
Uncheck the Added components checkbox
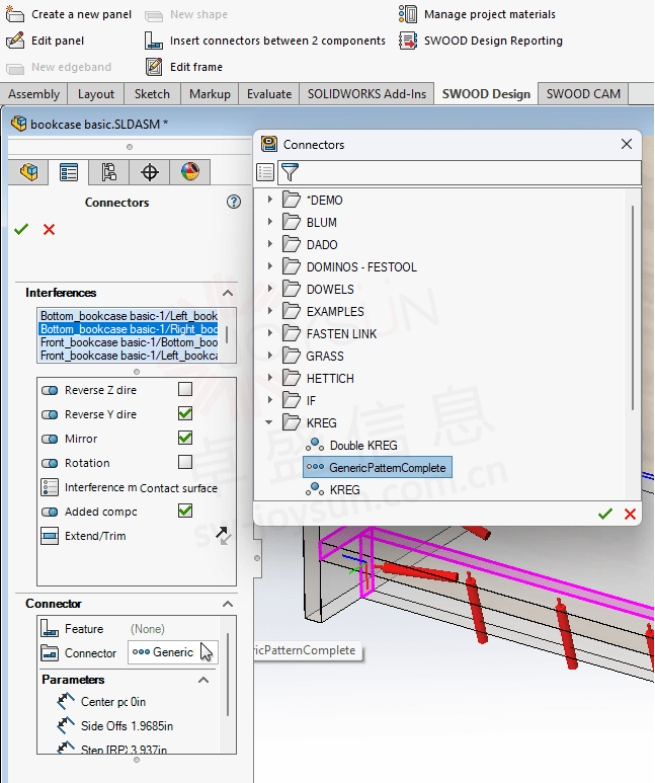pos(185,510)
